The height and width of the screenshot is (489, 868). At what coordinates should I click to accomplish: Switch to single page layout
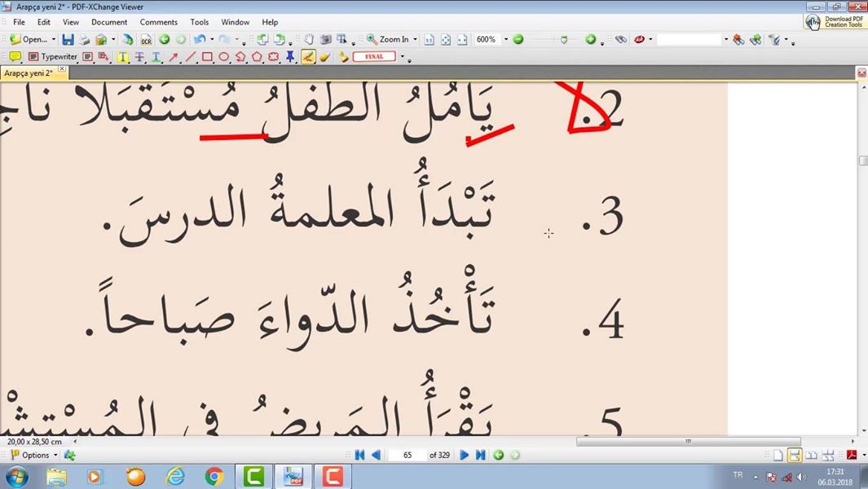[778, 456]
